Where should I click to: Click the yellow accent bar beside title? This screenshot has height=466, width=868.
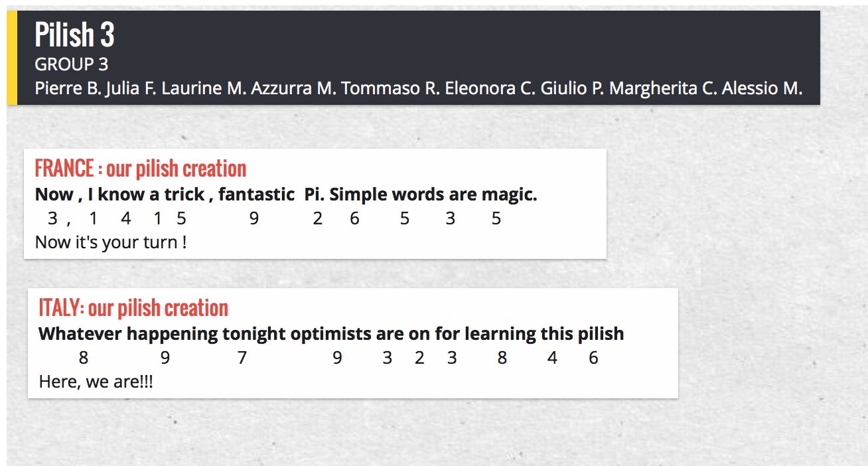11,58
